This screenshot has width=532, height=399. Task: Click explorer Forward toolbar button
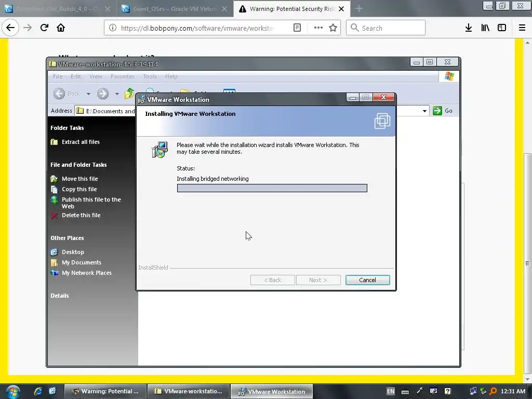point(103,94)
